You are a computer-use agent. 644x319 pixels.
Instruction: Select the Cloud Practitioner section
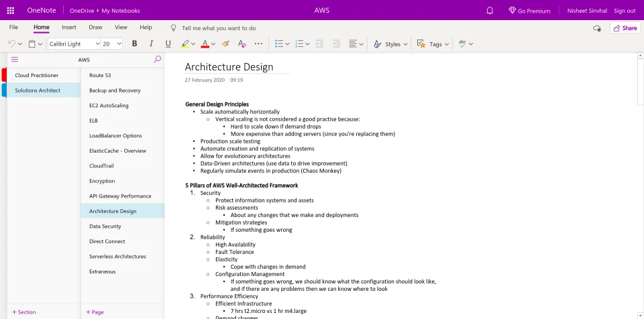[x=44, y=75]
